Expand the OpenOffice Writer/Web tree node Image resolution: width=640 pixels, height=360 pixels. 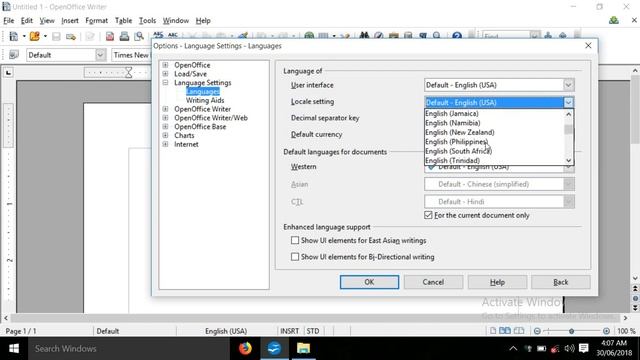165,118
